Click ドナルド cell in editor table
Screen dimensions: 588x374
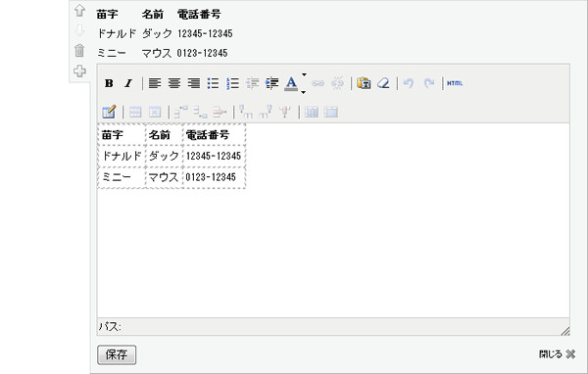pos(122,156)
